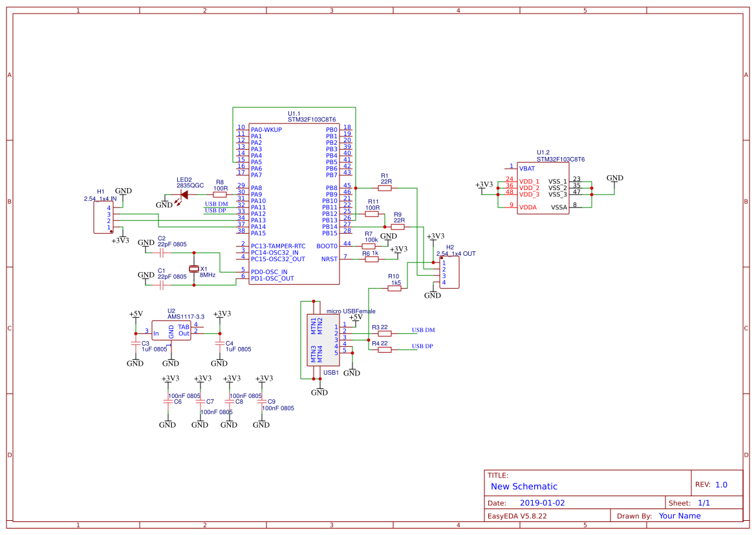Viewport: 756px width, 535px height.
Task: Select the C8 100nF capacitor
Action: (229, 401)
